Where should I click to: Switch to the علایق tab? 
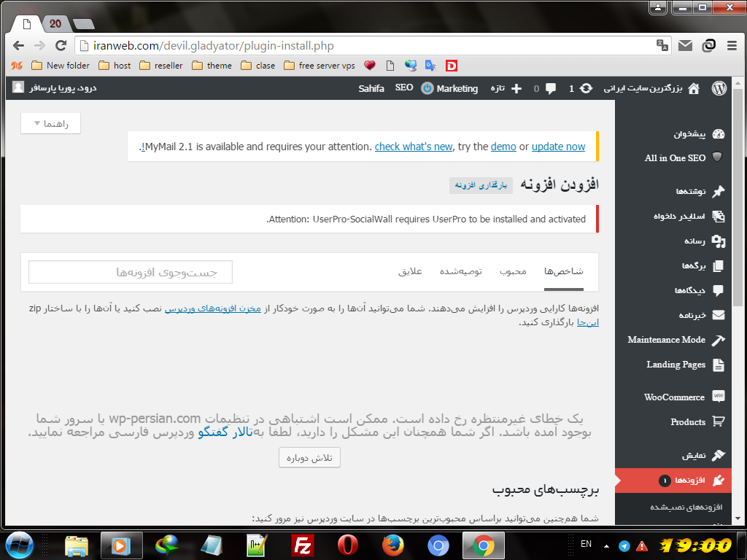click(410, 271)
